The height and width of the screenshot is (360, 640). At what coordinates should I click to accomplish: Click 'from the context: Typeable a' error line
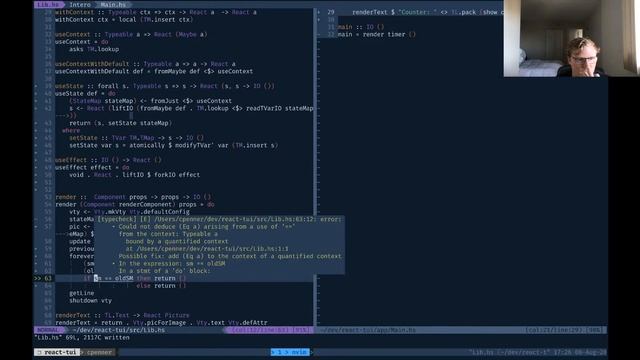tap(168, 234)
